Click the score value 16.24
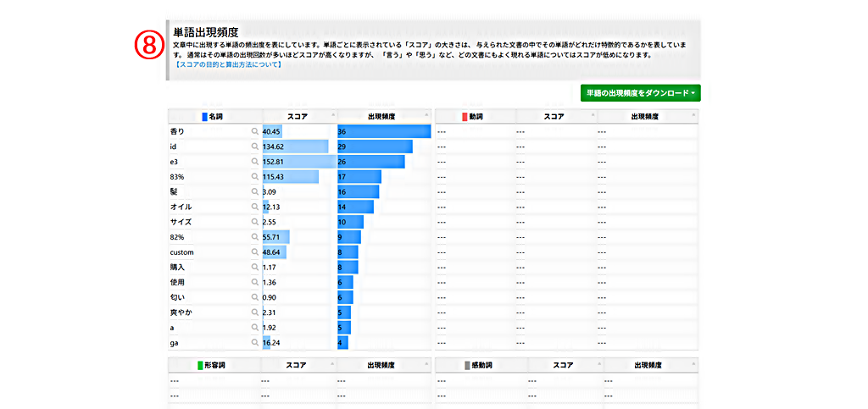Image resolution: width=868 pixels, height=409 pixels. point(271,343)
